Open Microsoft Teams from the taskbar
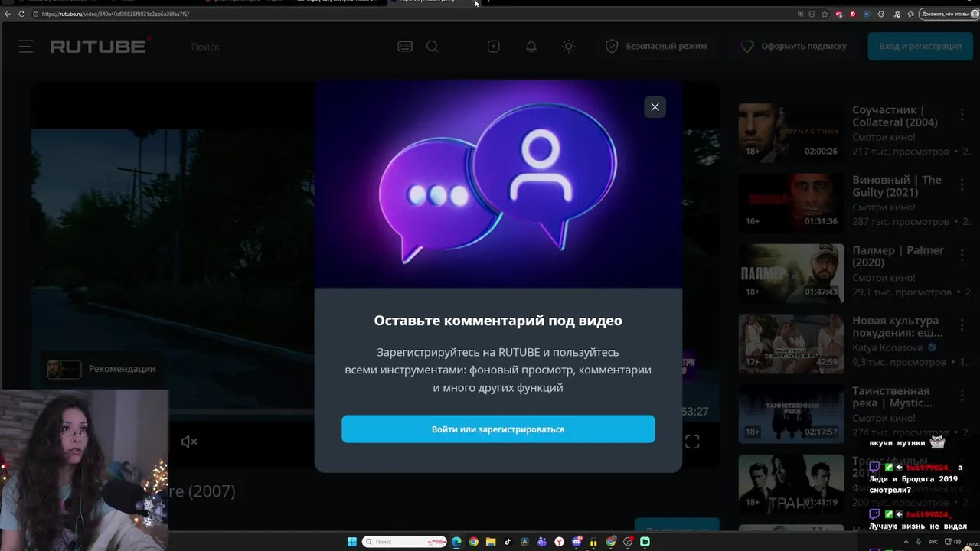The width and height of the screenshot is (980, 551). click(x=542, y=542)
